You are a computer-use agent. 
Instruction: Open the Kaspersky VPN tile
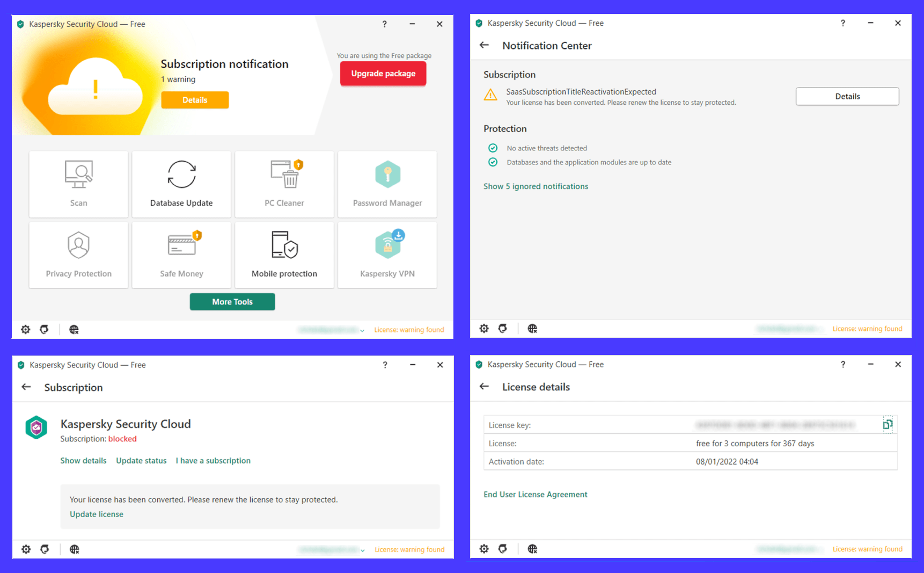(387, 255)
